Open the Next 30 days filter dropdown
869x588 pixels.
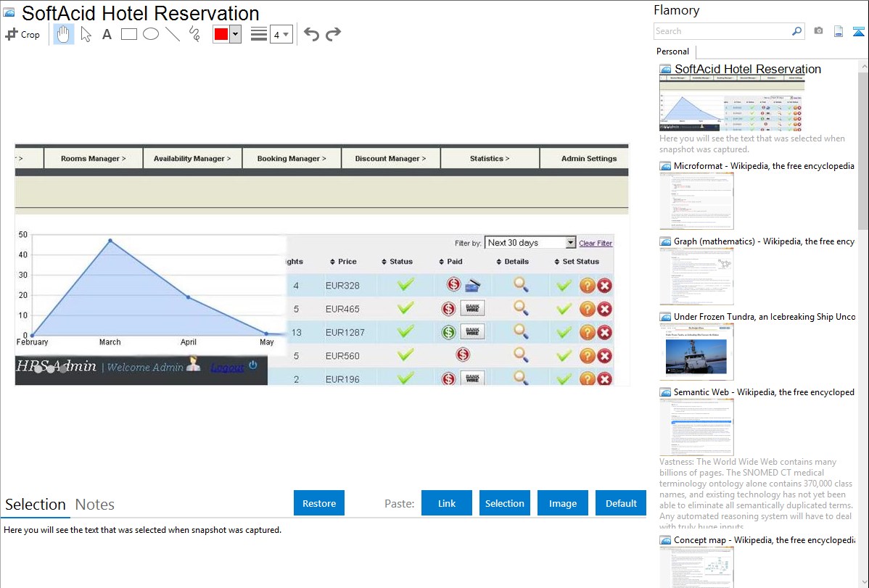pos(530,243)
